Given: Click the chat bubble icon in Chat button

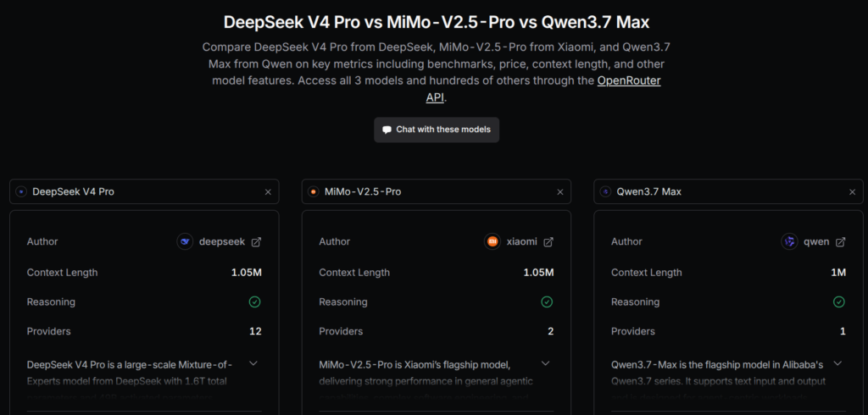Looking at the screenshot, I should [x=387, y=130].
